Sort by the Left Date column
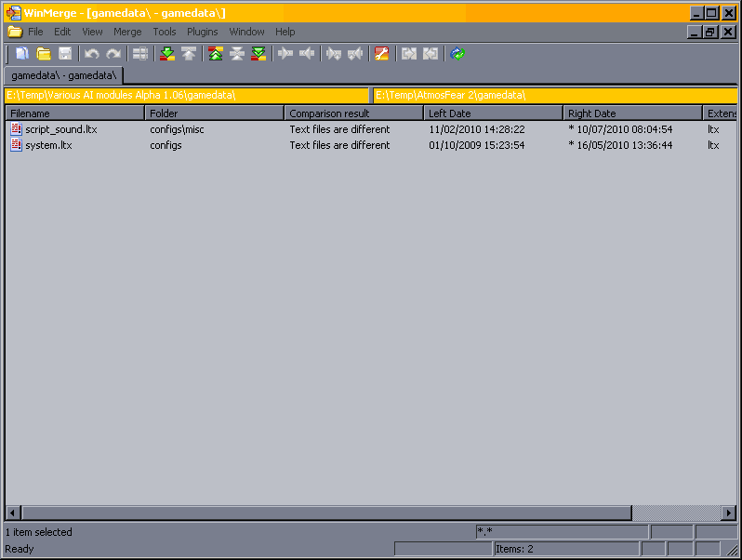The height and width of the screenshot is (560, 742). [x=493, y=113]
